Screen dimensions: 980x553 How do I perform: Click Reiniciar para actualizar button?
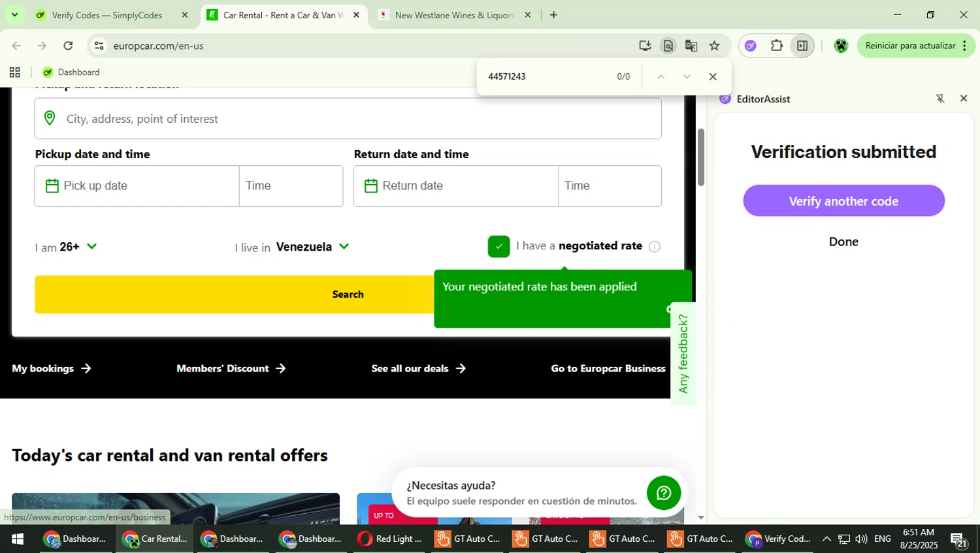tap(910, 46)
